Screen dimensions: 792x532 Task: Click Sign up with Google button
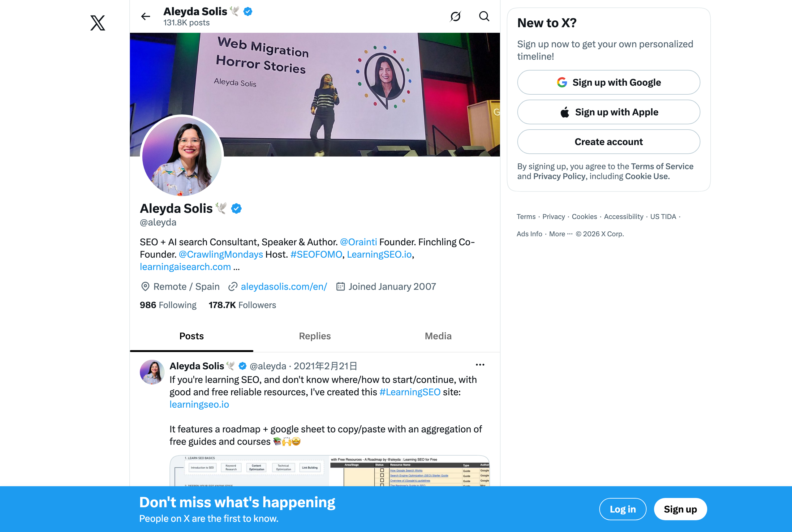point(609,83)
